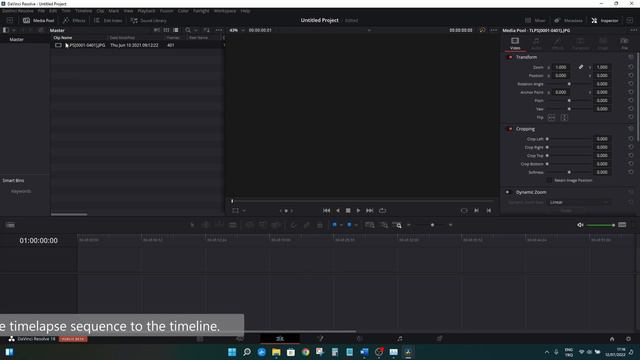Select the Video tab in Inspector
Viewport: 640px width, 360px height.
(515, 43)
